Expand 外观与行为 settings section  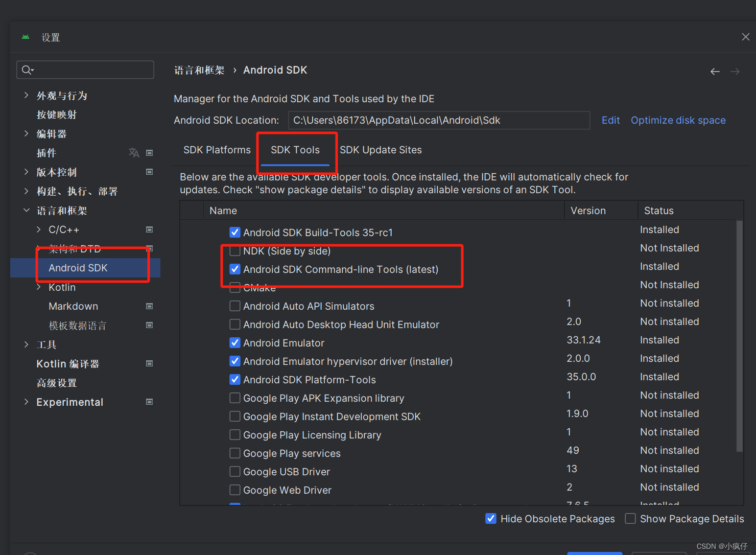point(26,95)
